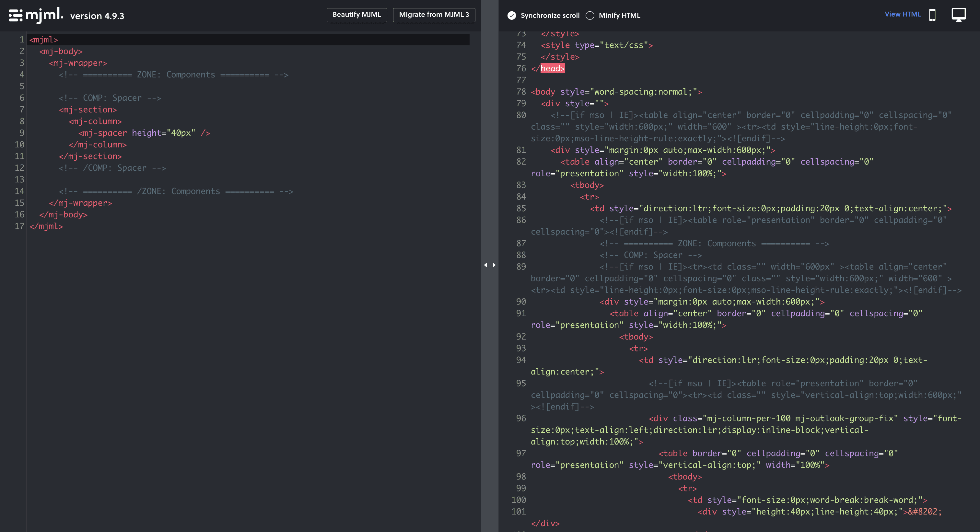The width and height of the screenshot is (980, 532).
Task: Click the version 4.9.3 label
Action: (x=97, y=16)
